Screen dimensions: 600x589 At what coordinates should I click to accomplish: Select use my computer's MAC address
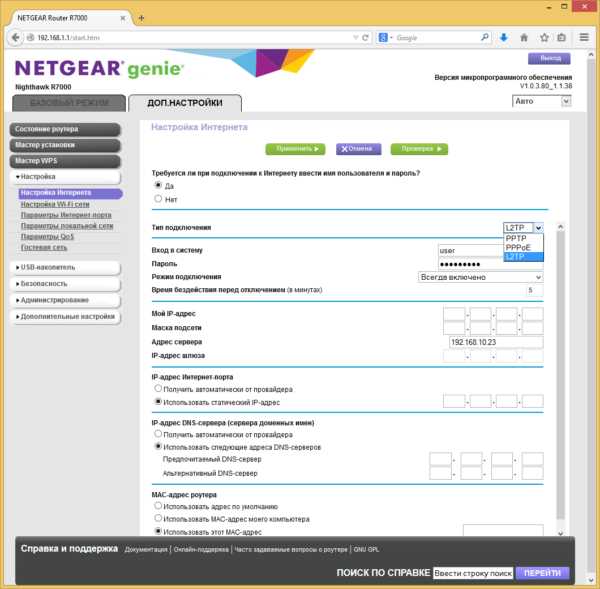(158, 518)
